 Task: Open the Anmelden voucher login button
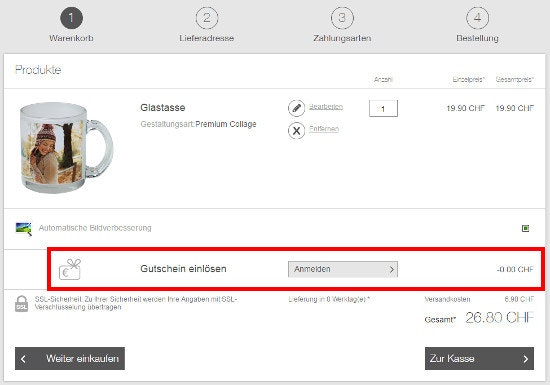[x=343, y=269]
